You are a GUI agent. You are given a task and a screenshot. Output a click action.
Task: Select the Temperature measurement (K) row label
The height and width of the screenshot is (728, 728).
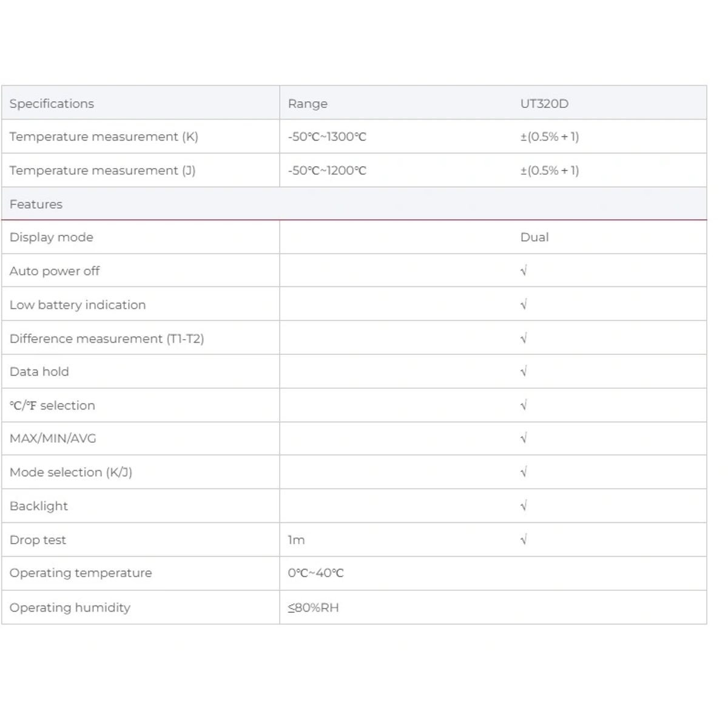(104, 136)
